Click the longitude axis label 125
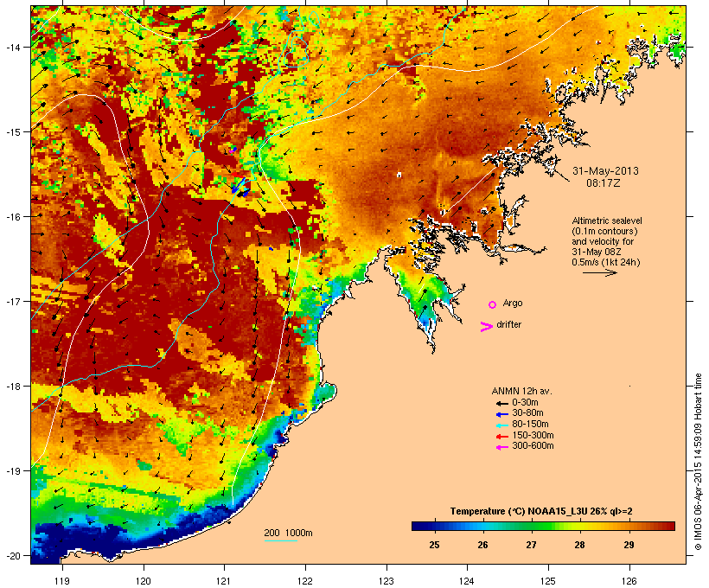This screenshot has height=588, width=709. (x=548, y=581)
